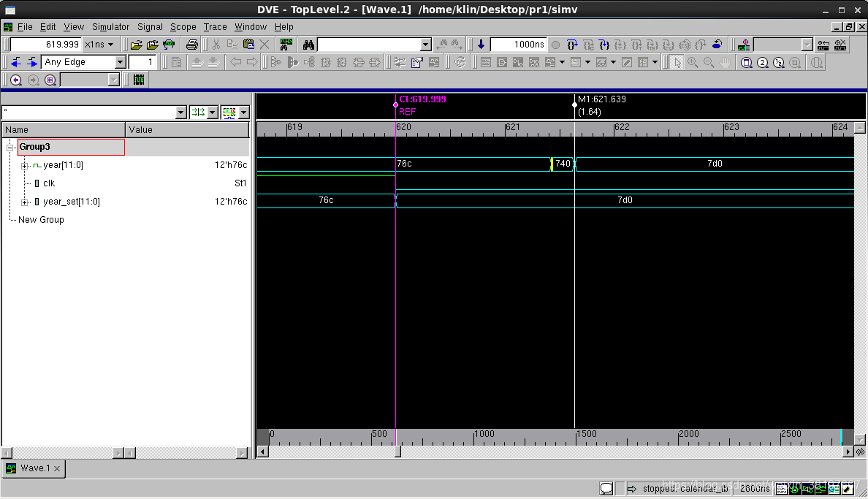Click the zoom one-half magnifier icon
The height and width of the screenshot is (499, 868).
(x=778, y=63)
